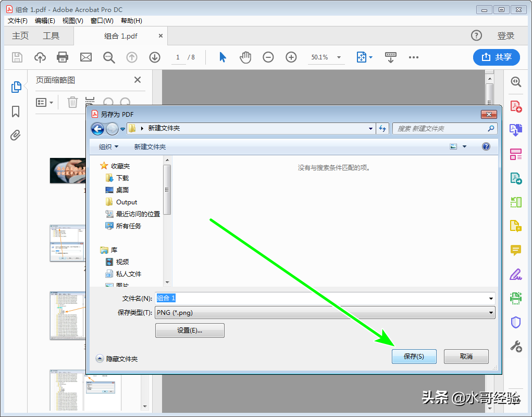Image resolution: width=532 pixels, height=417 pixels.
Task: Open Combine Files tool in right sidebar
Action: point(516,130)
